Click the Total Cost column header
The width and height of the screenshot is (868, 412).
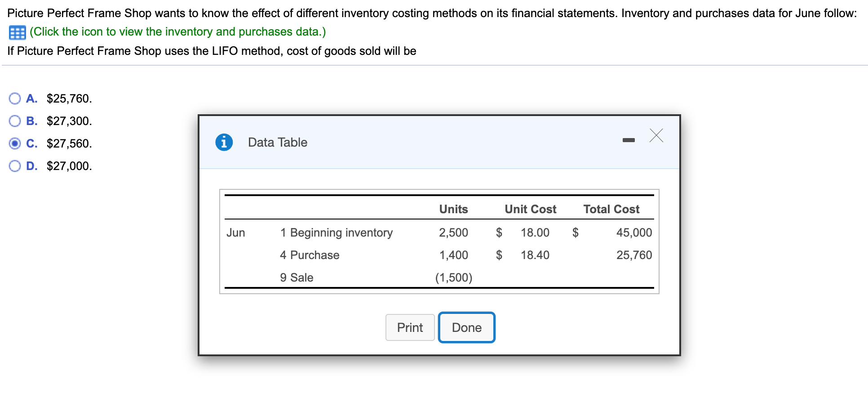click(x=611, y=209)
